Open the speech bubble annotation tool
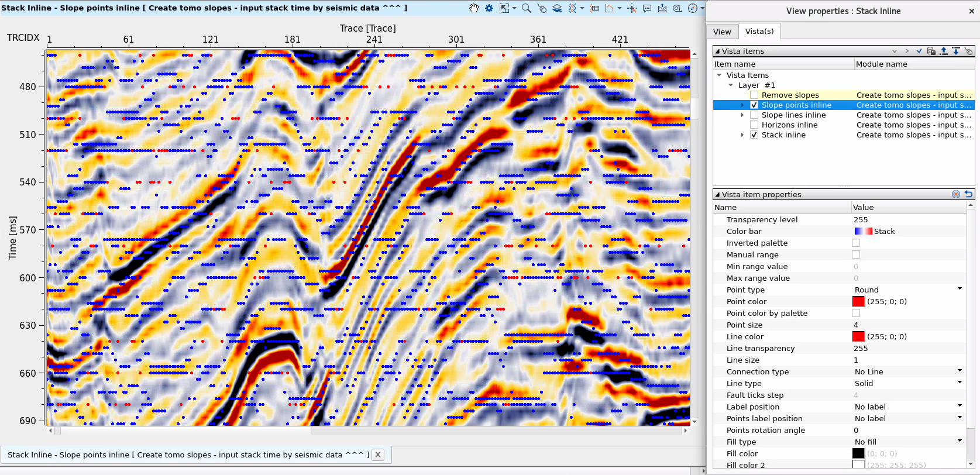This screenshot has height=475, width=980. [x=647, y=8]
